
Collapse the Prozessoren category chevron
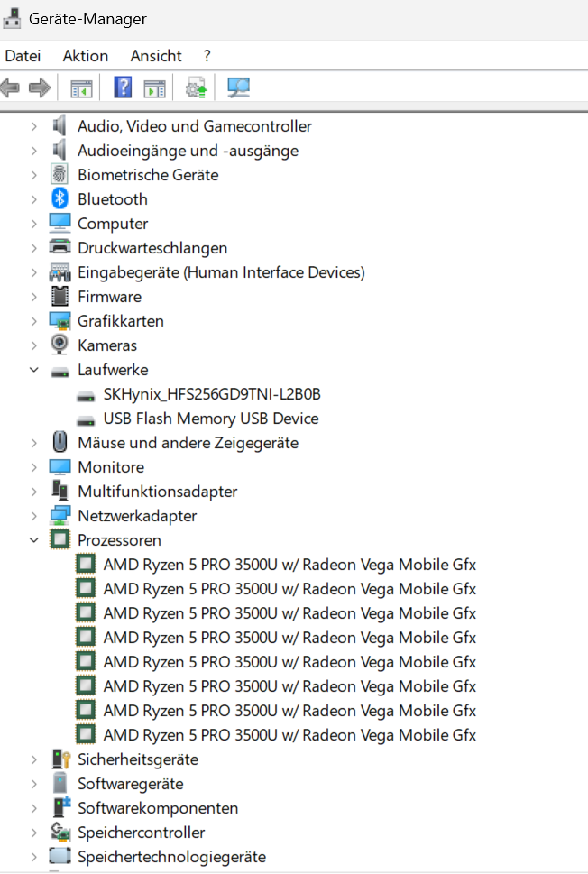(x=34, y=540)
